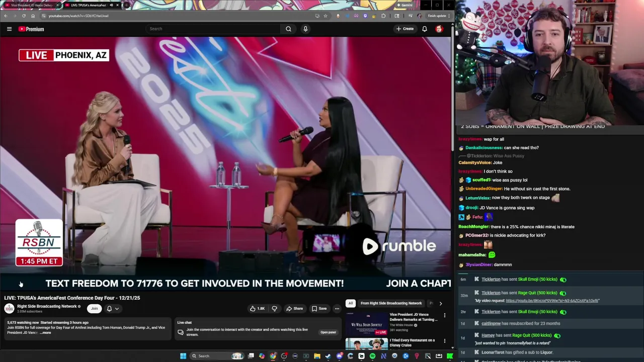Open a new browser tab
Screen dimensions: 644x362
coord(126,5)
